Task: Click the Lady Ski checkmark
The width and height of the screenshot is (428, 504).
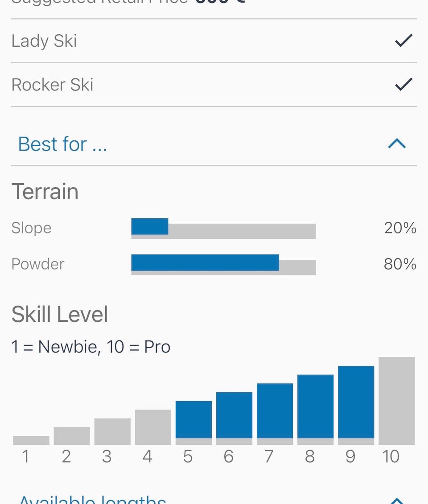Action: [403, 41]
